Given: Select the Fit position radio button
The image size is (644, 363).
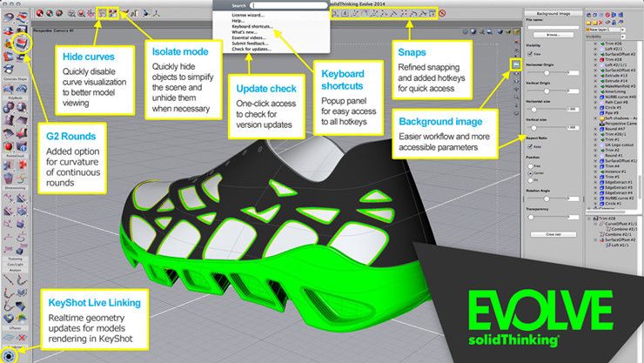Looking at the screenshot, I should [x=530, y=180].
